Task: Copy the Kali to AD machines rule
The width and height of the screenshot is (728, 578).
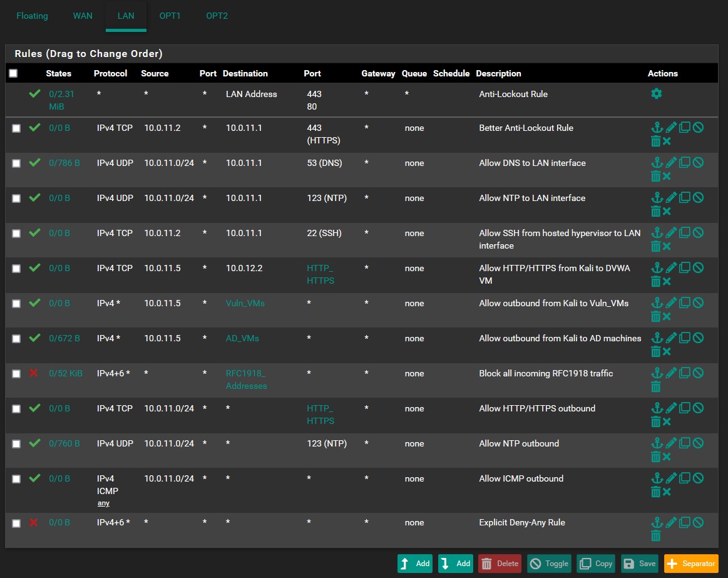Action: click(685, 338)
